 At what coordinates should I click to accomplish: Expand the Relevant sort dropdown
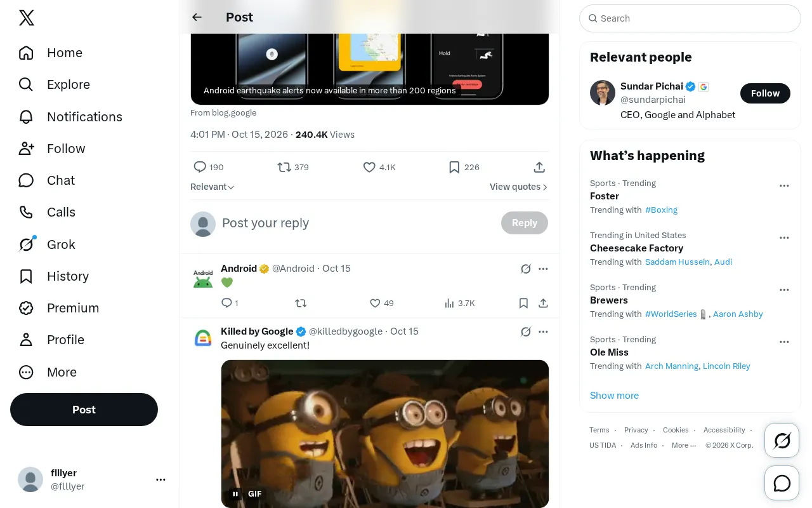[x=213, y=187]
